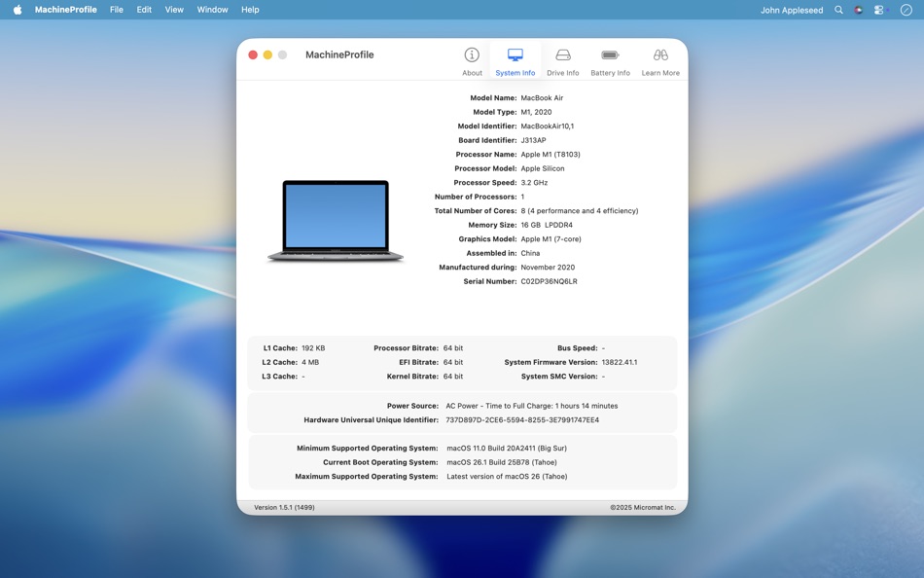View Battery Info via the battery icon
924x578 pixels.
pos(610,58)
